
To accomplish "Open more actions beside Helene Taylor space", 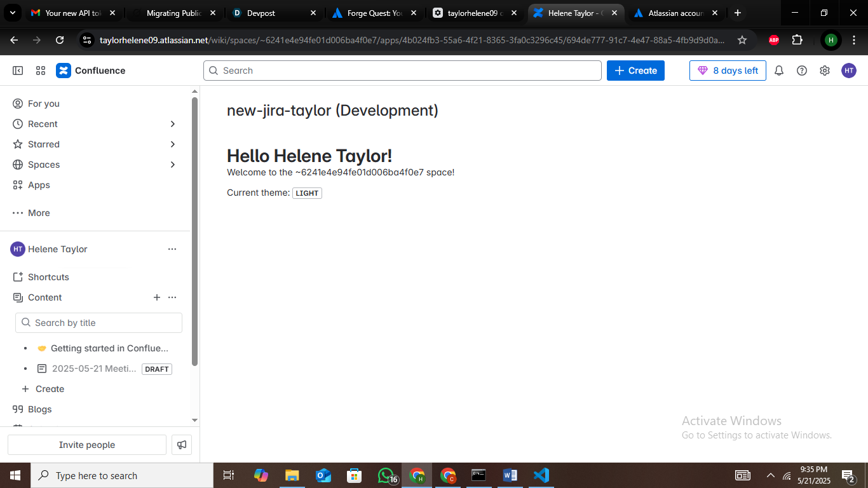I will pyautogui.click(x=172, y=249).
